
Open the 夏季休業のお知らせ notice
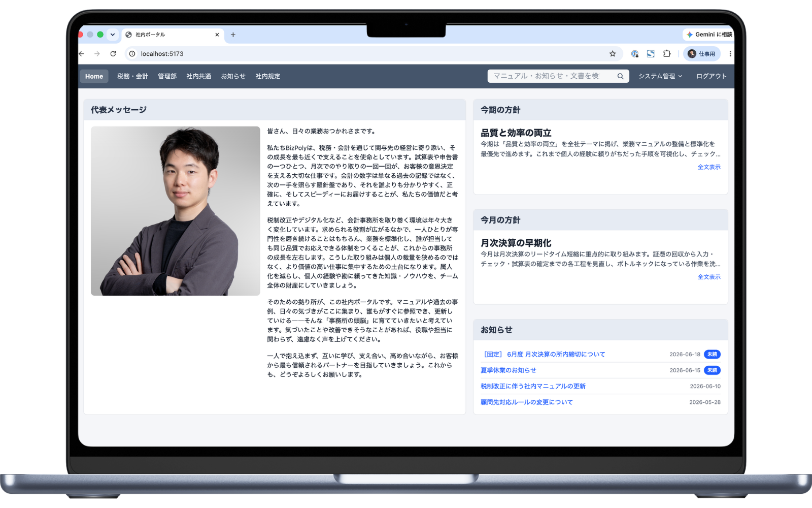[x=508, y=370]
